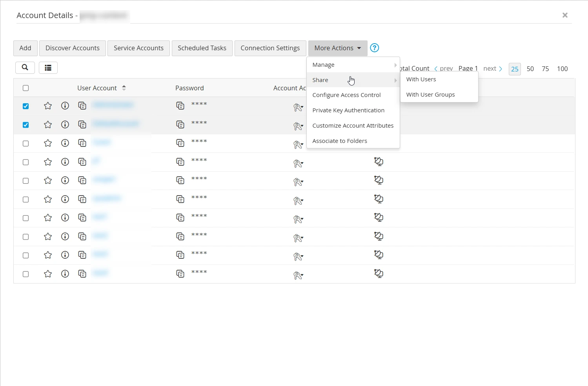Select With Users share option
The height and width of the screenshot is (386, 588).
tap(421, 79)
